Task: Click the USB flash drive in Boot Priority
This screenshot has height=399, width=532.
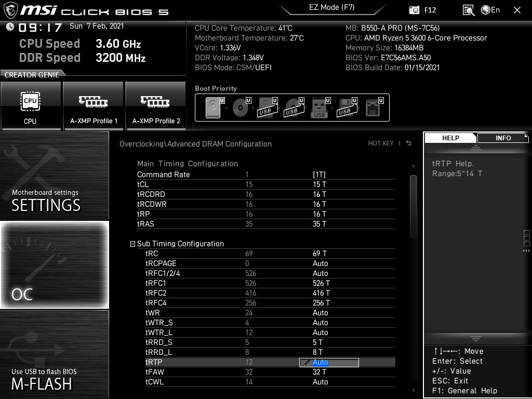Action: [x=320, y=108]
